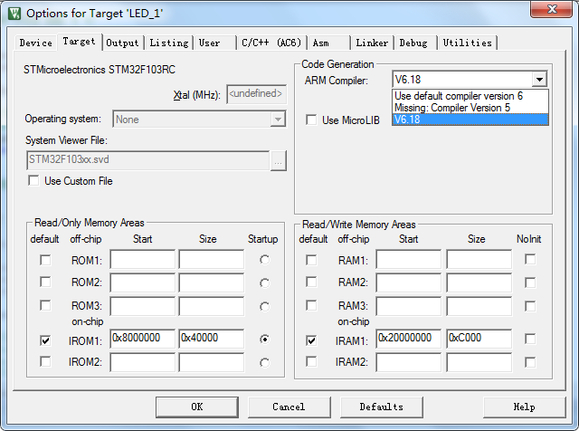The height and width of the screenshot is (431, 579).
Task: Select the ROM2 Startup radio button
Action: [x=264, y=283]
